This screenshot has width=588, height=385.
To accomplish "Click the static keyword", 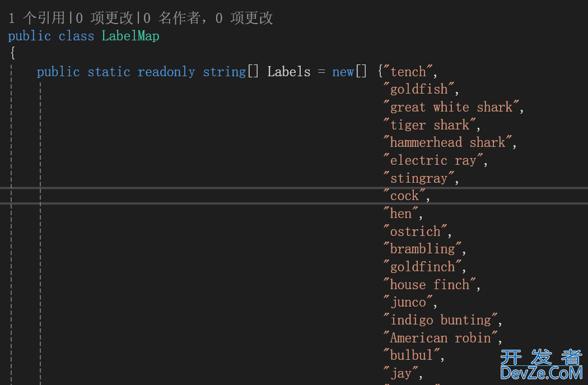I will pyautogui.click(x=109, y=72).
